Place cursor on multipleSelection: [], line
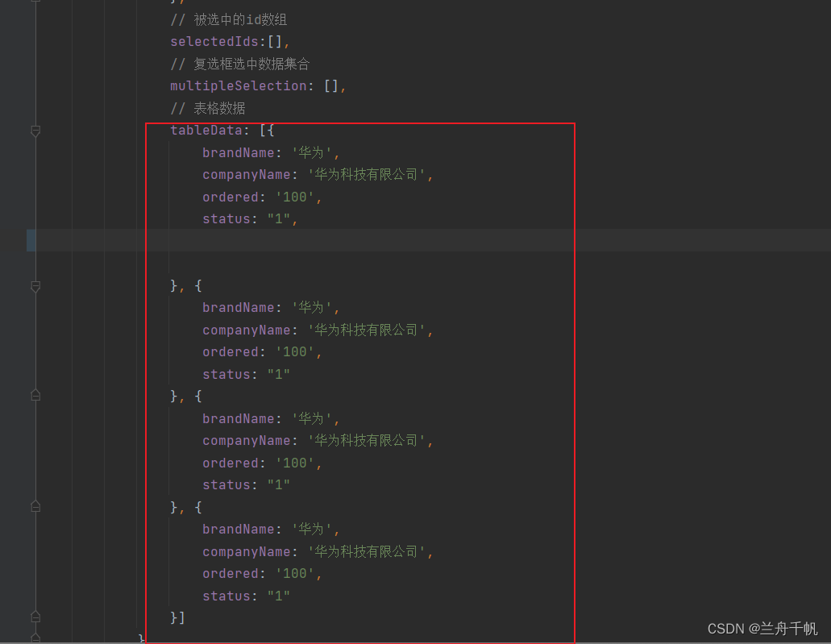 [x=258, y=86]
